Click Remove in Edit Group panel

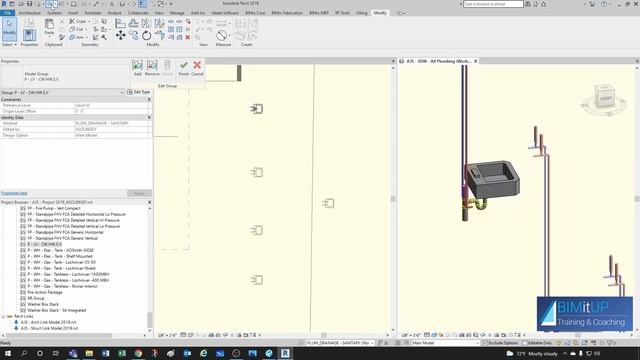point(152,67)
